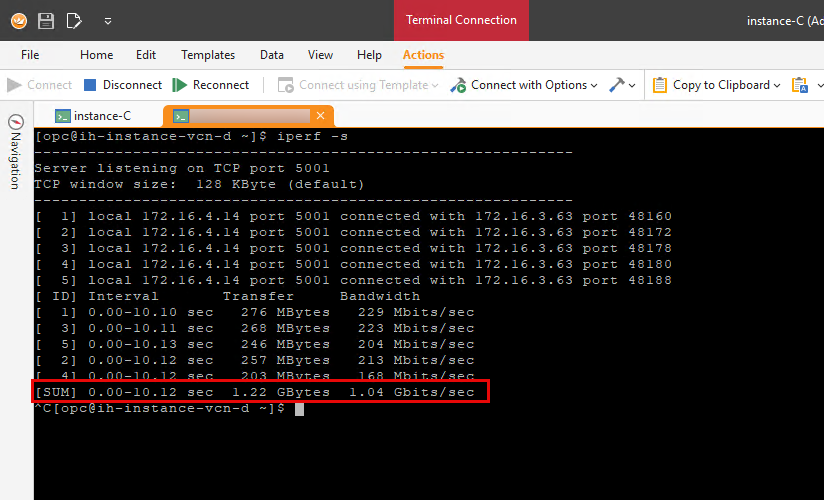Switch to the Home ribbon tab
The image size is (824, 500).
click(97, 55)
